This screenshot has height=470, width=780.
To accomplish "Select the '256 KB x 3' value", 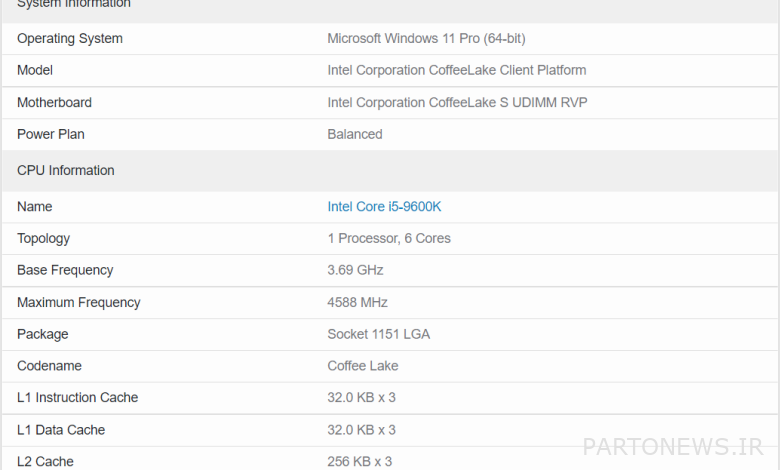I will [359, 462].
